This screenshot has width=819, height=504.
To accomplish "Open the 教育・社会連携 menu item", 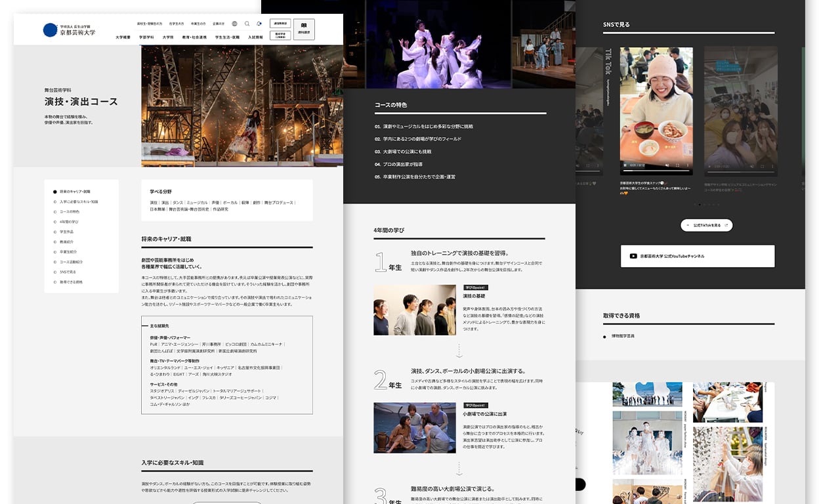I will point(194,37).
